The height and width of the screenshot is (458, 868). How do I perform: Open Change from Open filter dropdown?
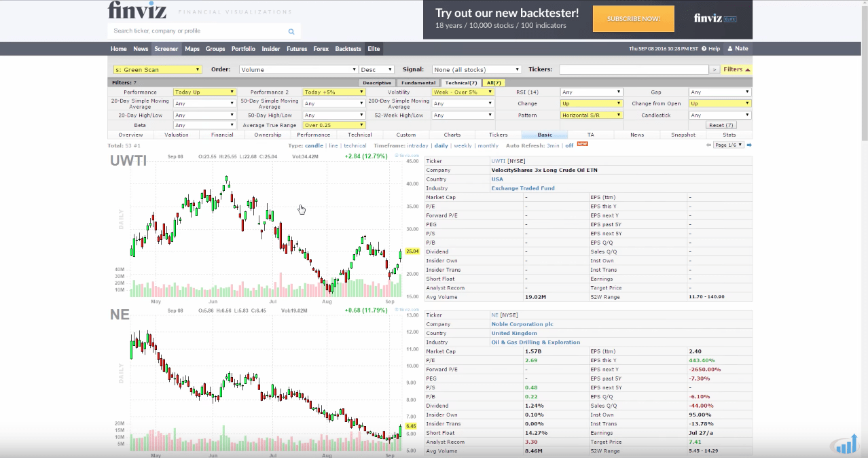720,103
